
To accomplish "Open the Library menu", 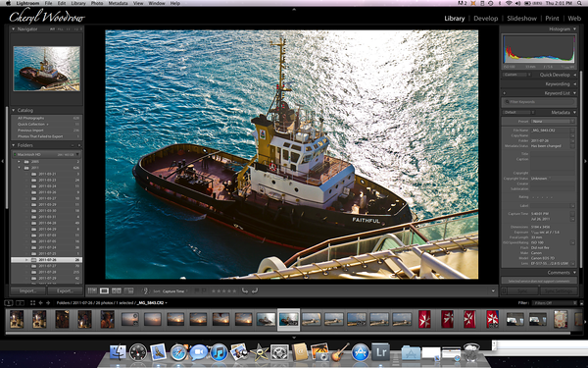I will (x=78, y=3).
